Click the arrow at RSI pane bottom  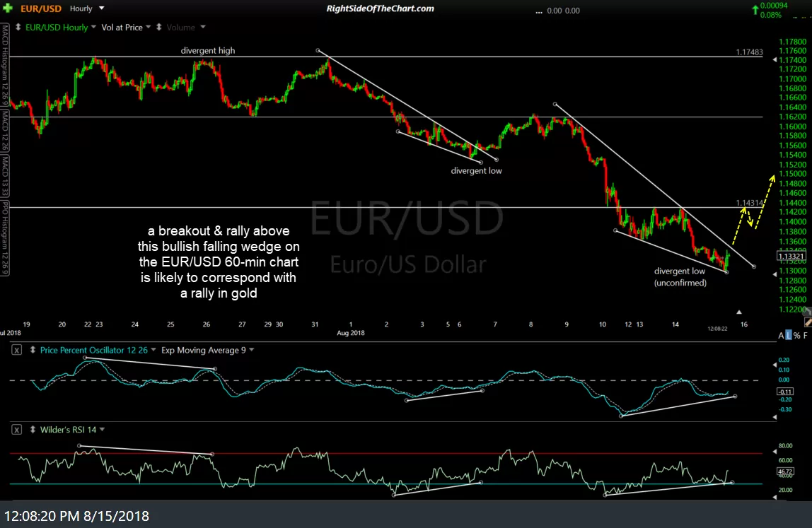(x=775, y=497)
